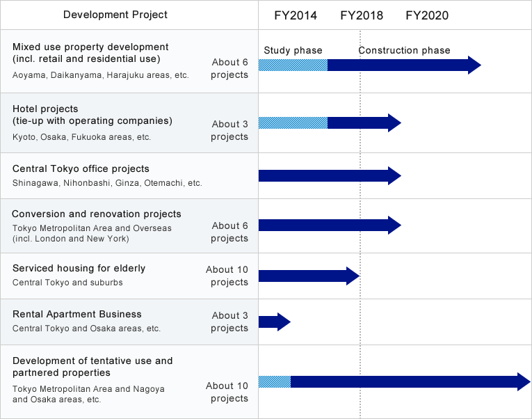Click short arrow in Rental Apartment row
The image size is (532, 419).
pyautogui.click(x=275, y=322)
